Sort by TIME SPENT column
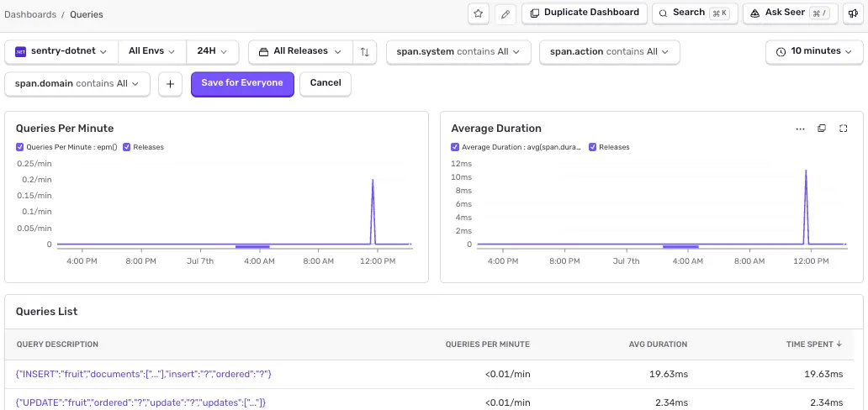The width and height of the screenshot is (868, 410). [x=814, y=344]
